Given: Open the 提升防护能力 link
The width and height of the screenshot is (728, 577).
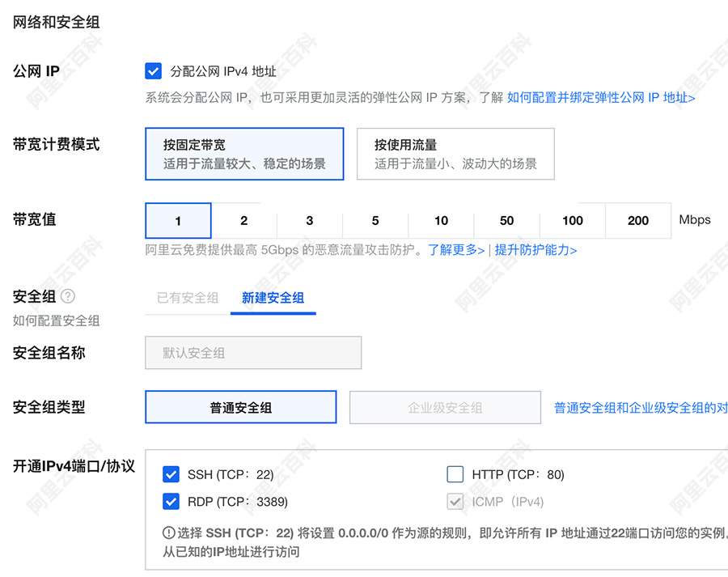Looking at the screenshot, I should (538, 251).
